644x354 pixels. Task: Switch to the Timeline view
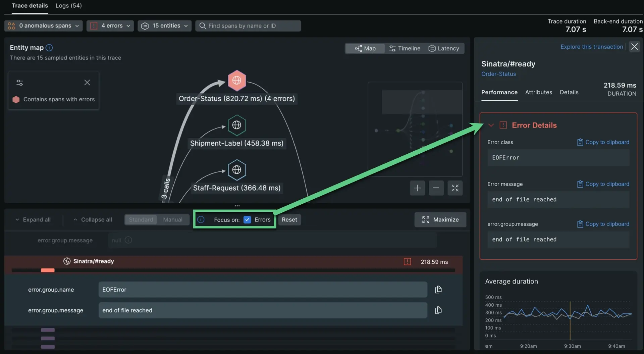pos(405,48)
